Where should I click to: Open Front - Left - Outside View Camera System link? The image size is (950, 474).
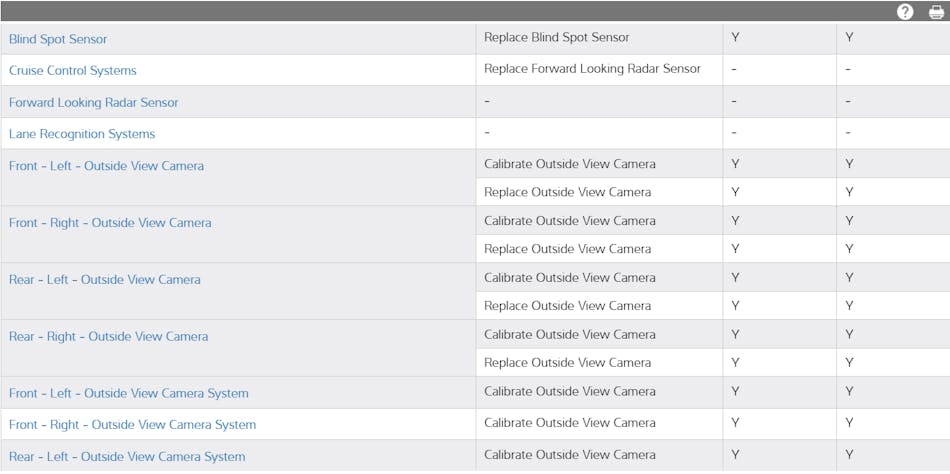coord(129,393)
